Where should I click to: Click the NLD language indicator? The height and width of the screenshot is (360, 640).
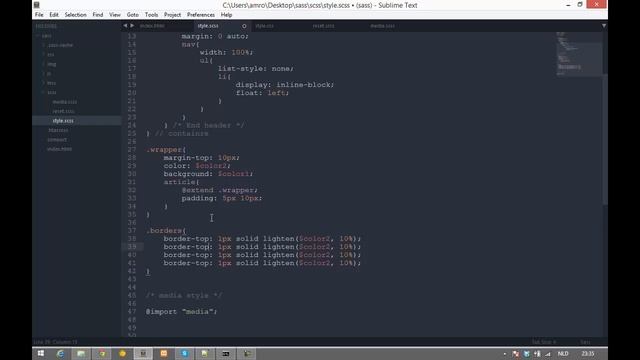click(x=563, y=353)
